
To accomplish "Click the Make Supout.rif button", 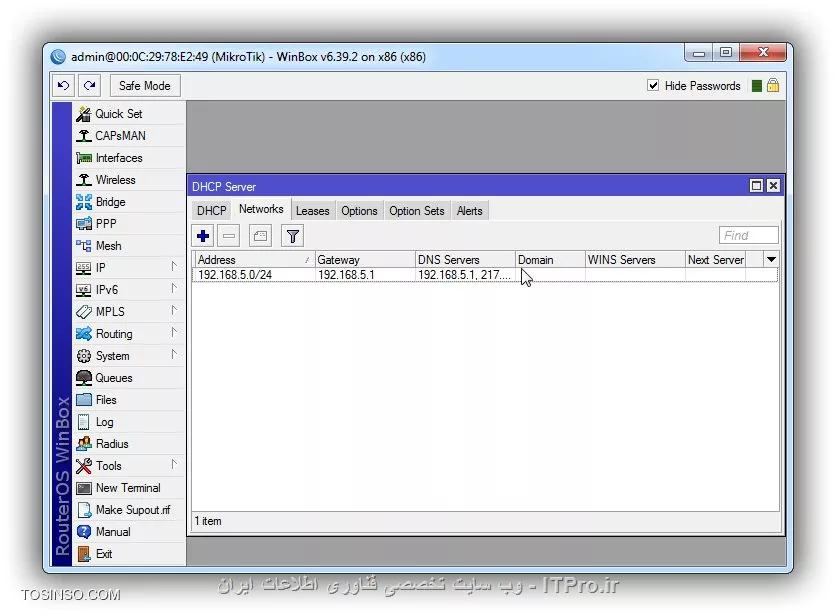I will [x=132, y=510].
